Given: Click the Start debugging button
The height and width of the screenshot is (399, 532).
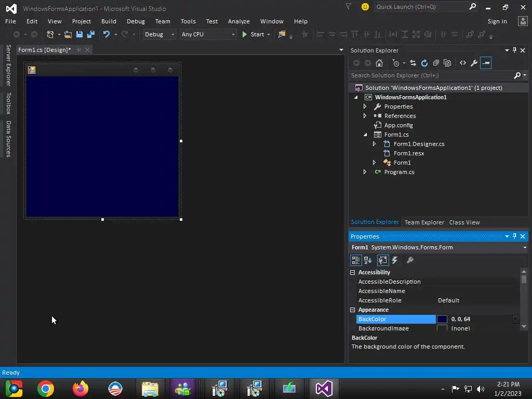Looking at the screenshot, I should pos(253,34).
